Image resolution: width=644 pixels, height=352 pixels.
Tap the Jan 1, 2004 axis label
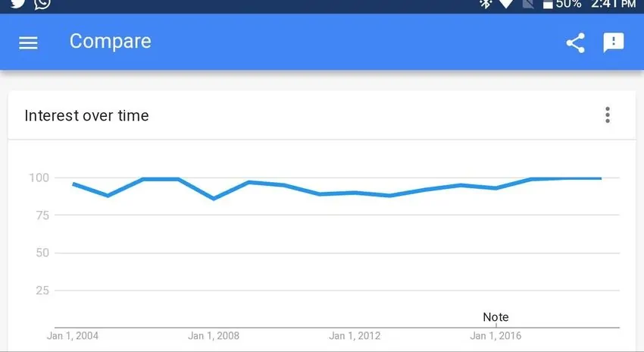[x=73, y=335]
